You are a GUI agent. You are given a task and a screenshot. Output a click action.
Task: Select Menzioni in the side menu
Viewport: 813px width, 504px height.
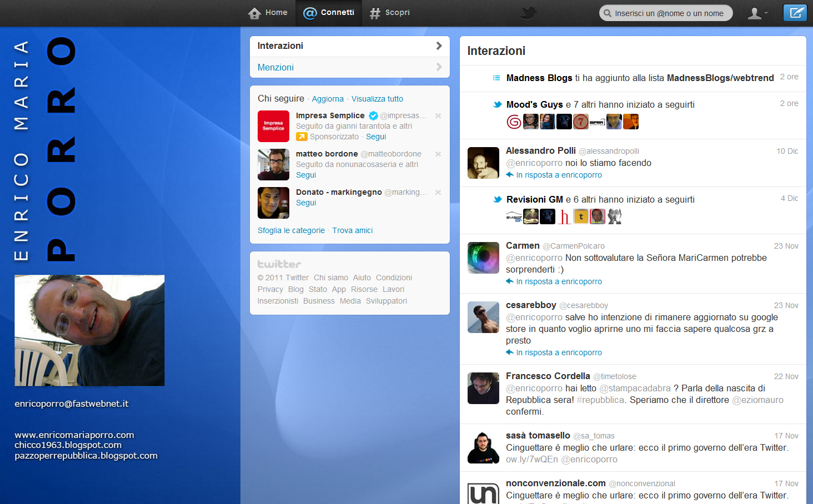click(350, 67)
